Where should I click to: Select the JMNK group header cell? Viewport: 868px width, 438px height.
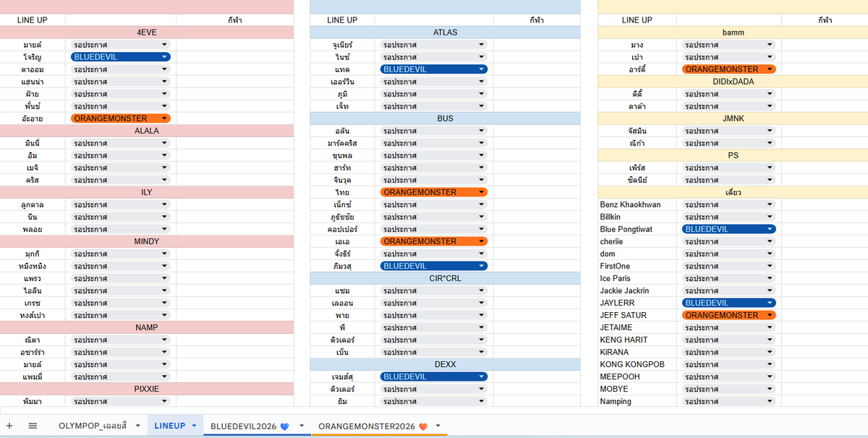pyautogui.click(x=733, y=118)
